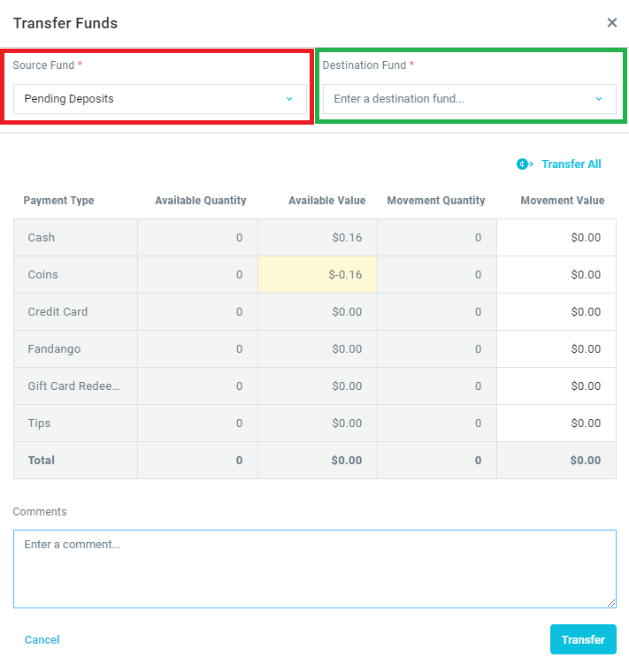Click the Transfer All link
Image resolution: width=629 pixels, height=672 pixels.
tap(571, 164)
